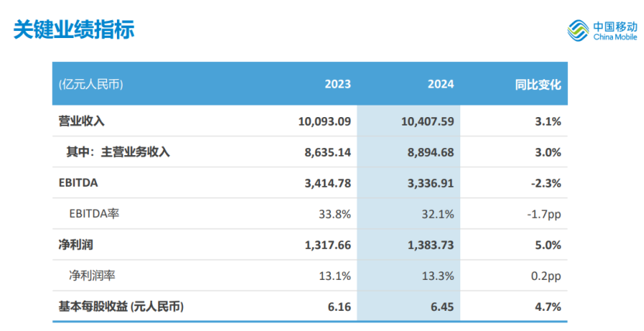
Task: Click the 中国移动 logo text
Action: (x=615, y=27)
